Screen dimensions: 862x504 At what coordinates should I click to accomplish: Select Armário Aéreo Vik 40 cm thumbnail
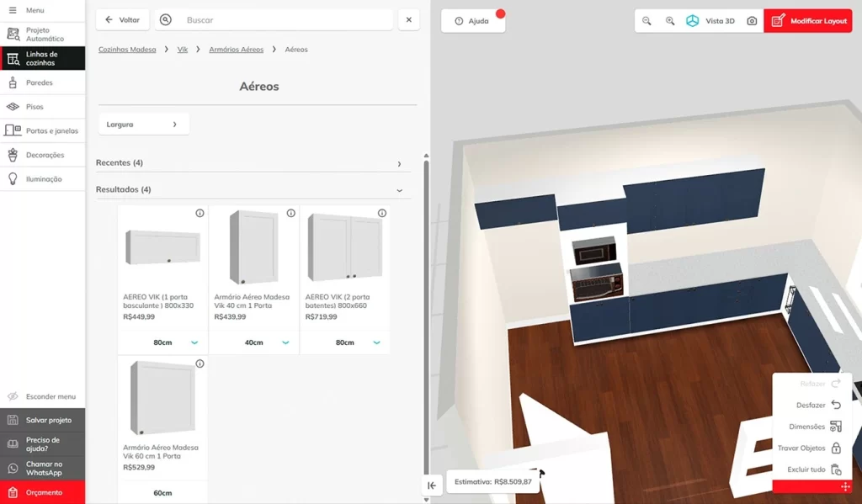[x=254, y=247]
